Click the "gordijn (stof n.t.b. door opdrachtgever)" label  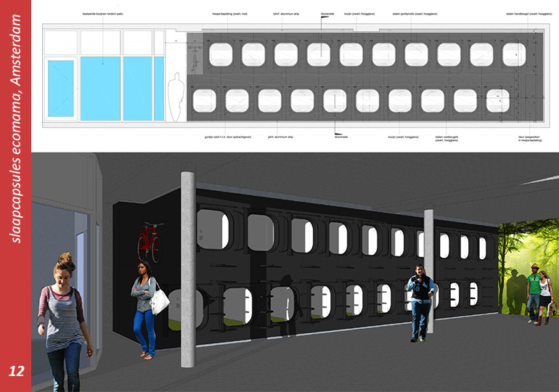pos(228,137)
